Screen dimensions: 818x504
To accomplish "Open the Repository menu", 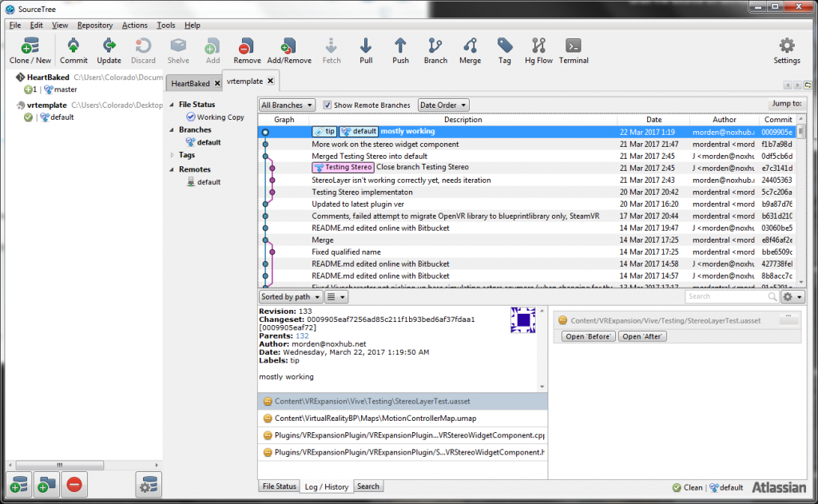I will (x=94, y=25).
